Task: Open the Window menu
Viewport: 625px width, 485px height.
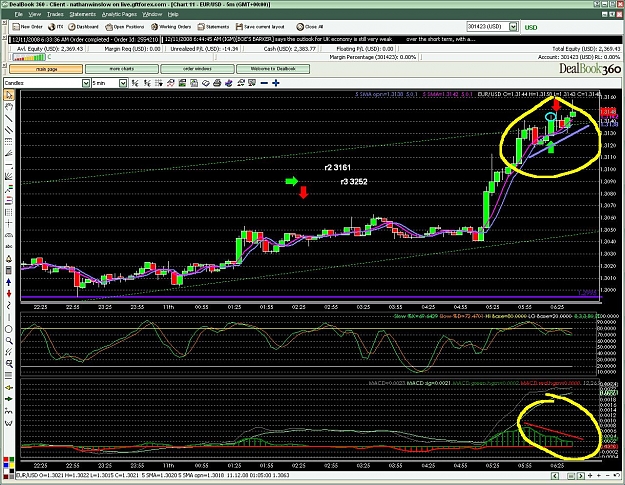Action: point(152,14)
